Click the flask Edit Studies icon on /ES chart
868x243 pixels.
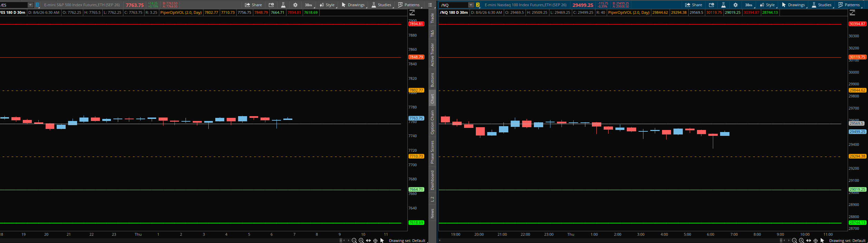click(283, 5)
